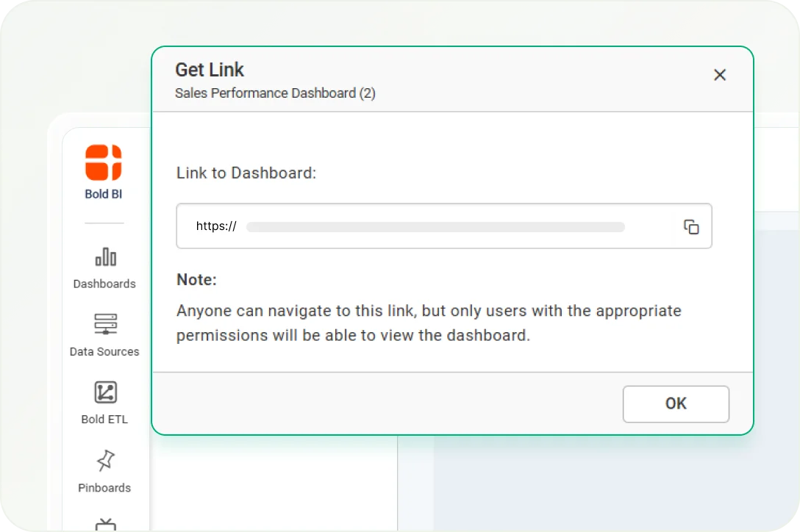Go to the Dashboards menu label
The image size is (800, 532).
(104, 284)
